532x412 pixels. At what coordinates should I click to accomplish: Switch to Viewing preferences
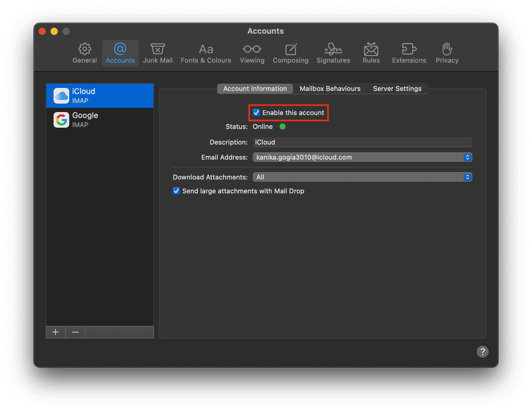252,53
